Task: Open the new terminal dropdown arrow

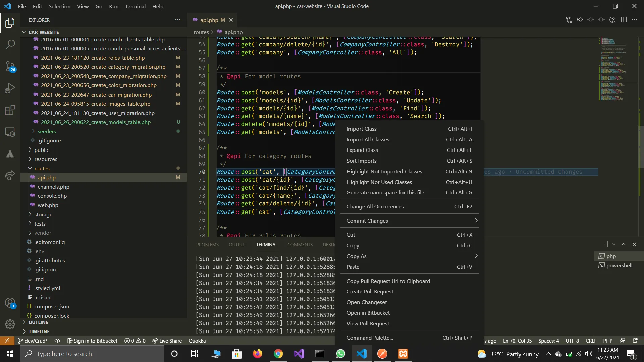Action: [614, 244]
